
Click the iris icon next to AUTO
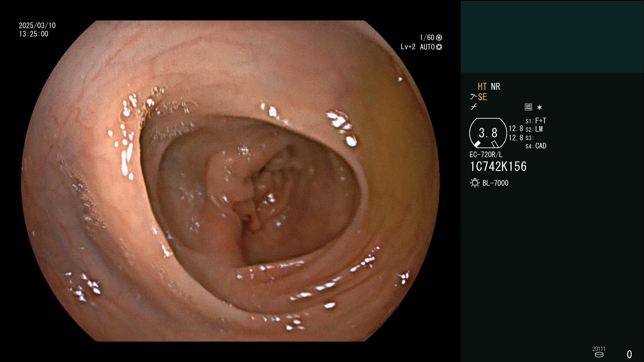[439, 47]
